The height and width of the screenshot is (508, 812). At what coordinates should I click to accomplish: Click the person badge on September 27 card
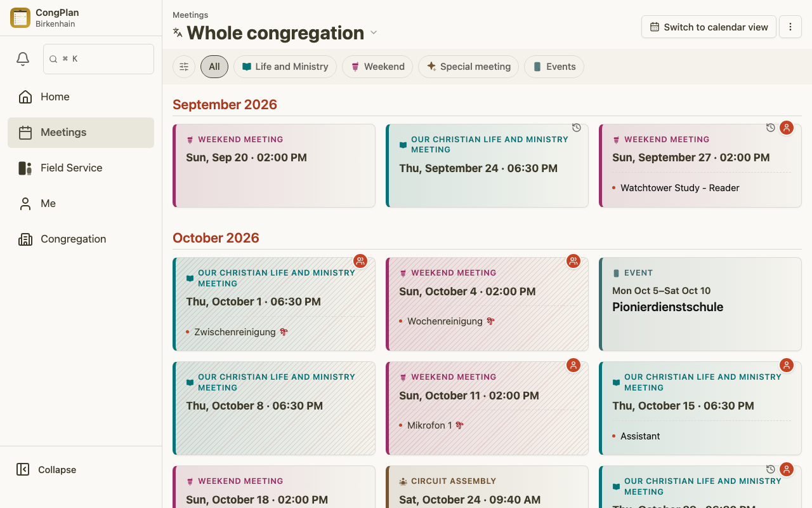click(787, 128)
